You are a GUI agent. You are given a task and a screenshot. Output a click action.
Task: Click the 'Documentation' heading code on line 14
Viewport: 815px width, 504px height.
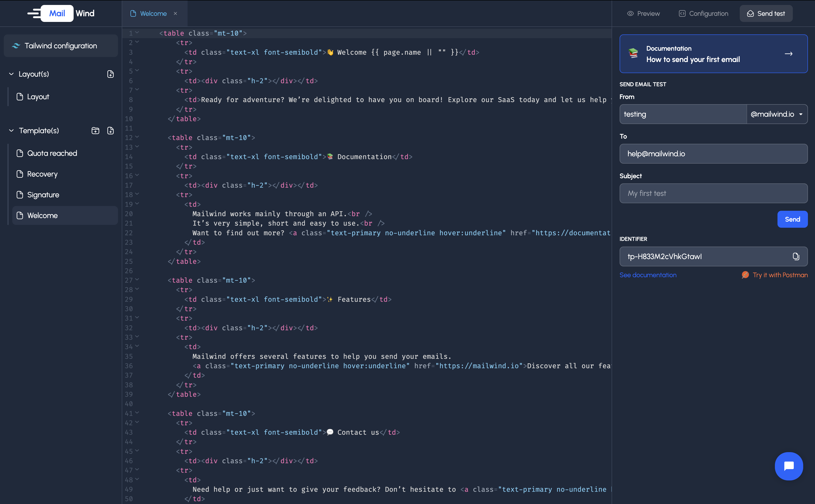pos(298,157)
